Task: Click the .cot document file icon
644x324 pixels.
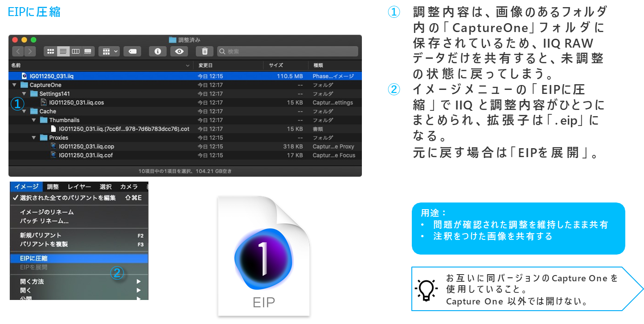Action: tap(53, 129)
